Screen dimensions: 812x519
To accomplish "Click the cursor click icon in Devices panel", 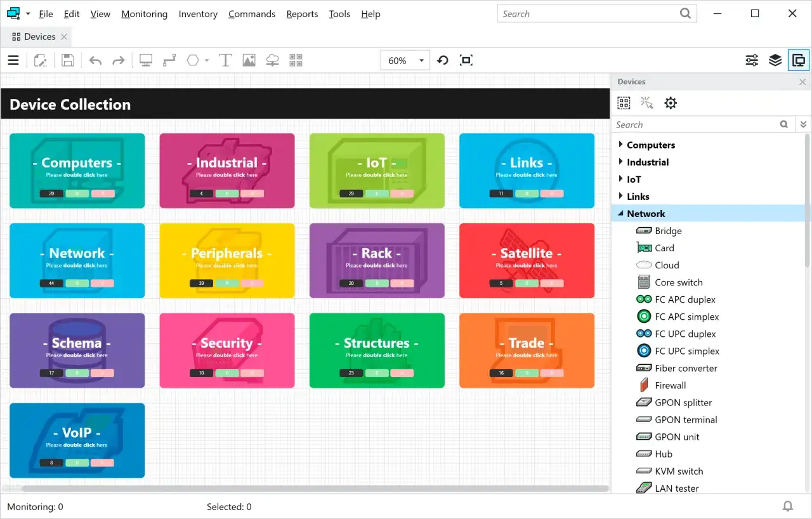I will [647, 103].
